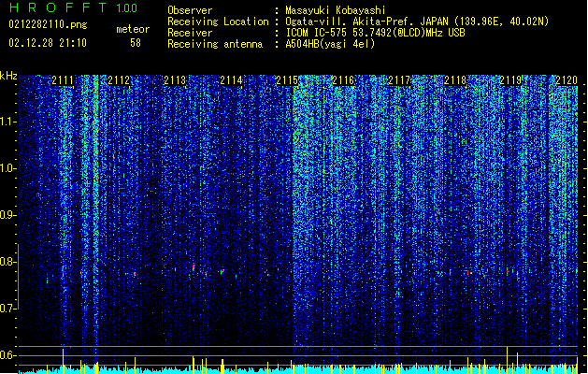Click the 2111 time marker
This screenshot has width=588, height=374.
pyautogui.click(x=63, y=80)
